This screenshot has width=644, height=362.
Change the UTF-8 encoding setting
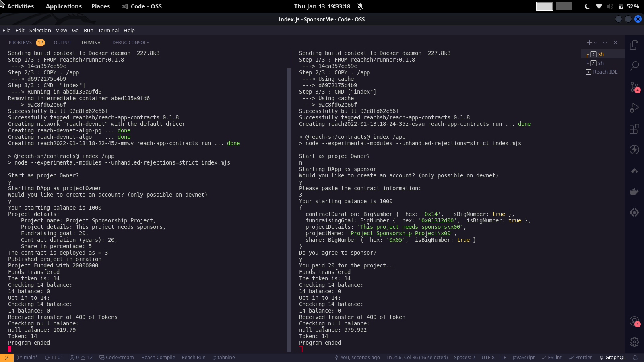tap(488, 358)
